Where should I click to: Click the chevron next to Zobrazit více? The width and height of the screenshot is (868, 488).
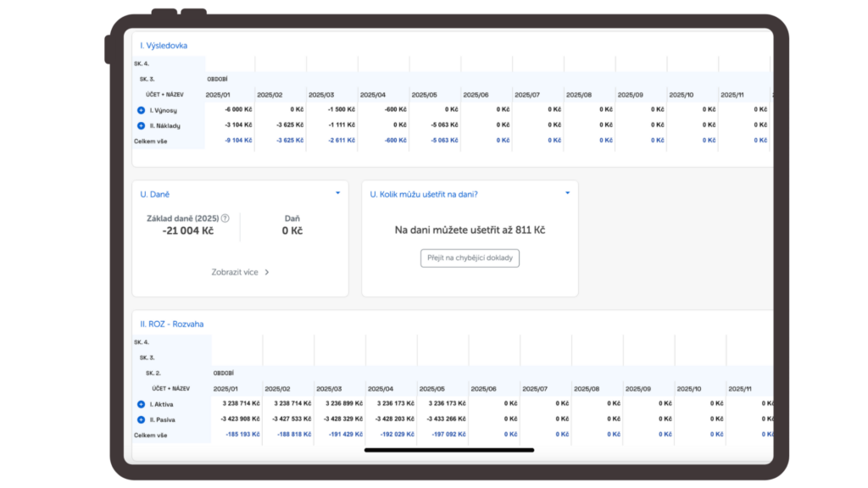[267, 272]
